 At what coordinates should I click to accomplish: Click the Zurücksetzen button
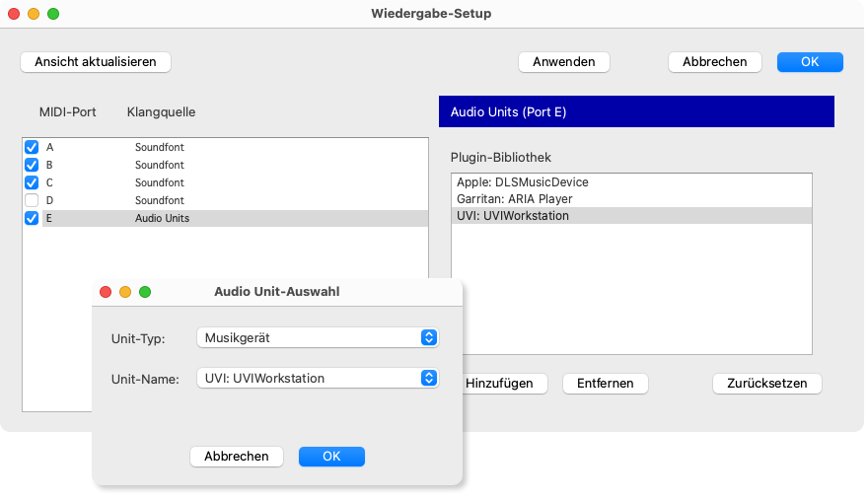766,384
